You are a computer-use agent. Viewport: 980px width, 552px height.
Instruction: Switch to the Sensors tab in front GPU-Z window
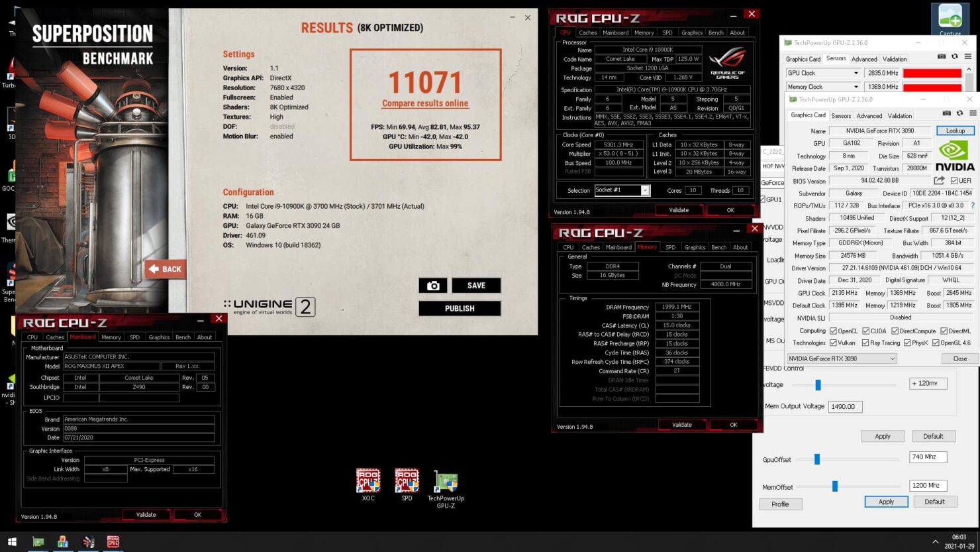[841, 116]
